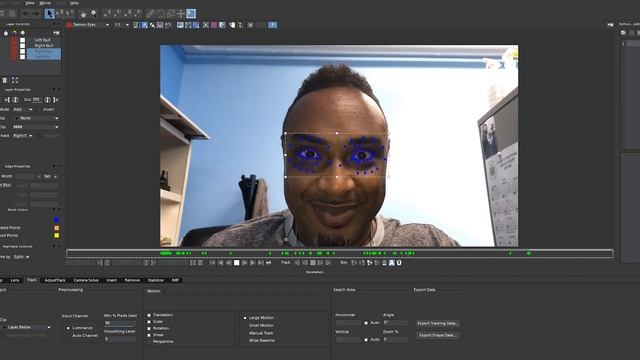640x360 pixels.
Task: Select the arrow Pick tool
Action: tap(49, 14)
